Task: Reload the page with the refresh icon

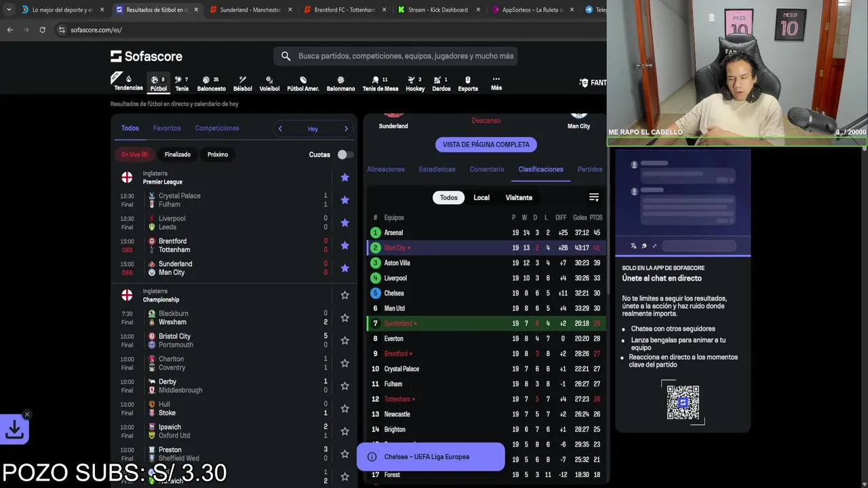Action: tap(42, 30)
